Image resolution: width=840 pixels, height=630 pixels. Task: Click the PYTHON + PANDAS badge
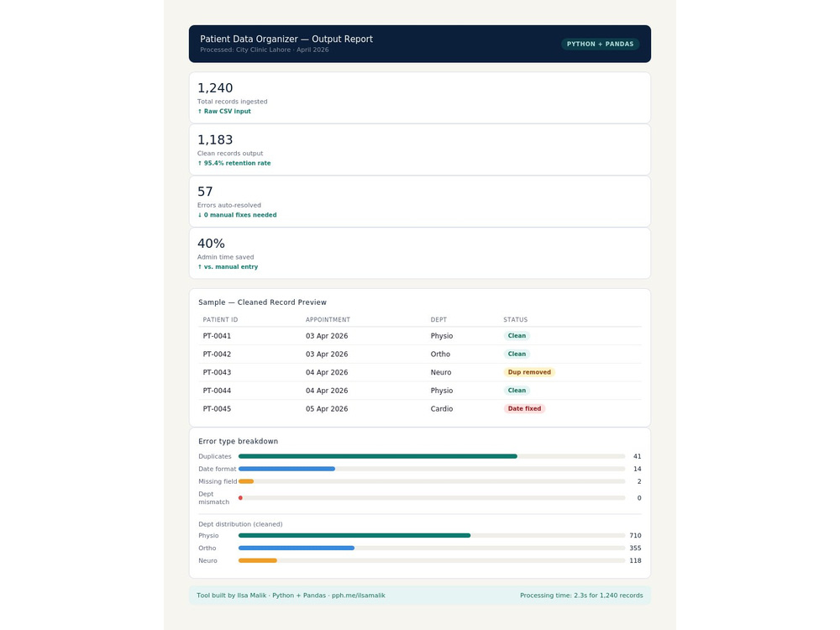click(600, 44)
